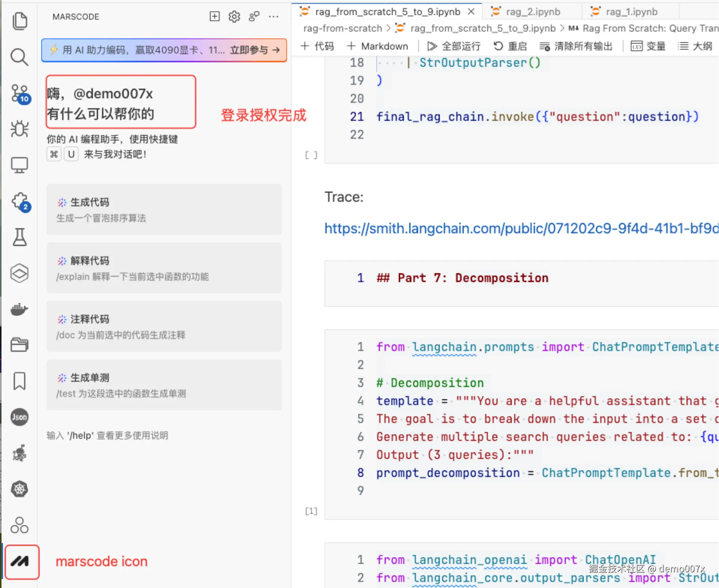Image resolution: width=719 pixels, height=588 pixels.
Task: Select the 生成代码 suggestion card
Action: (x=164, y=209)
